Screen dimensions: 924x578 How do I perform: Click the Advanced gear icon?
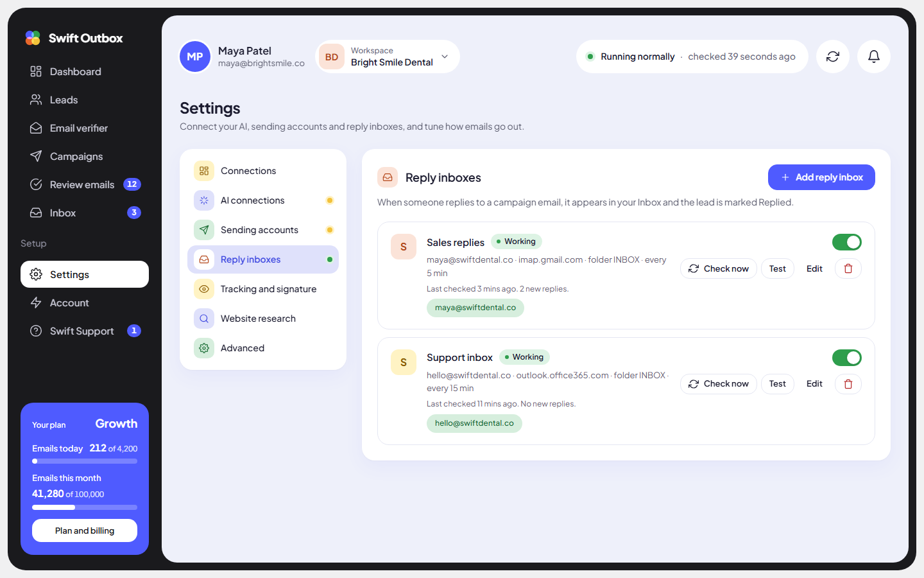(x=204, y=348)
